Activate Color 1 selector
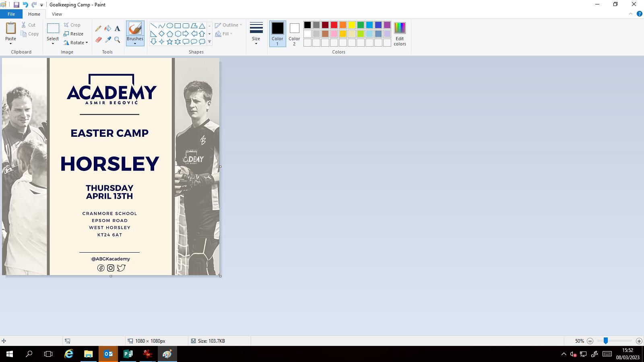Viewport: 644px width, 362px height. [x=277, y=33]
